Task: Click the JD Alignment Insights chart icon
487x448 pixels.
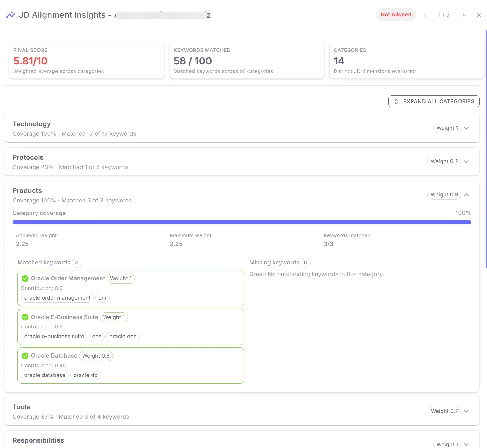Action: click(x=10, y=15)
